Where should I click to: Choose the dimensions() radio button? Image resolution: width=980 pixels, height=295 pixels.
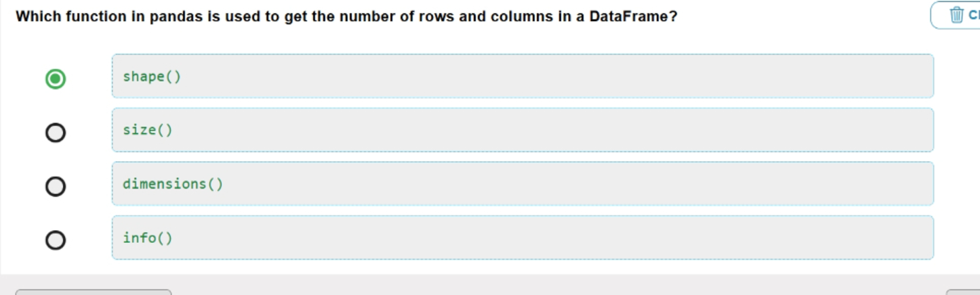tap(56, 186)
